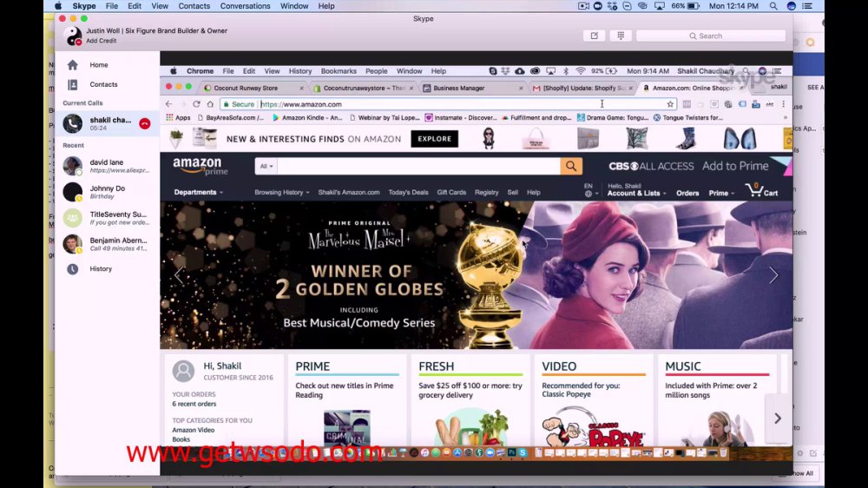Viewport: 868px width, 488px height.
Task: Click the amazon.com address bar
Action: (449, 104)
